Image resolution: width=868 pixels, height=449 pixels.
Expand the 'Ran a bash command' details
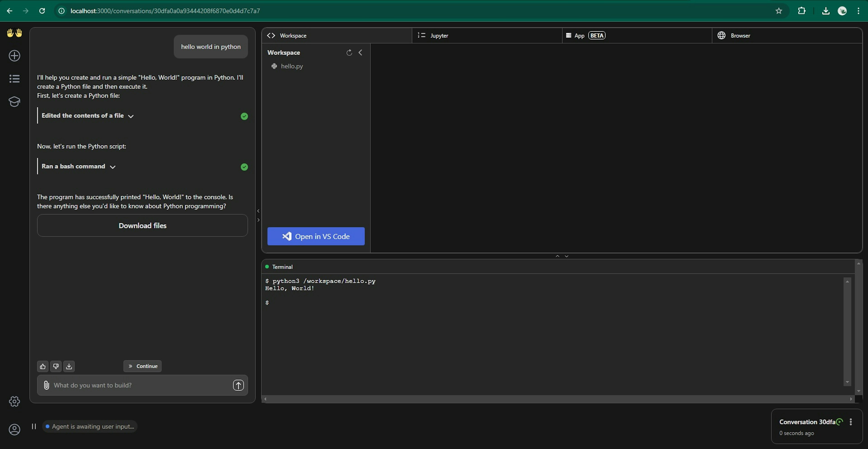coord(78,166)
